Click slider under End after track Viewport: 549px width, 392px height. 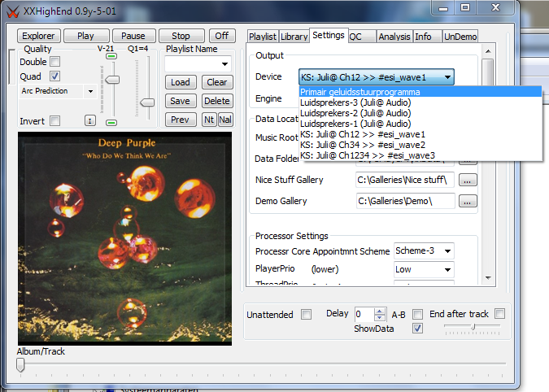pyautogui.click(x=473, y=328)
